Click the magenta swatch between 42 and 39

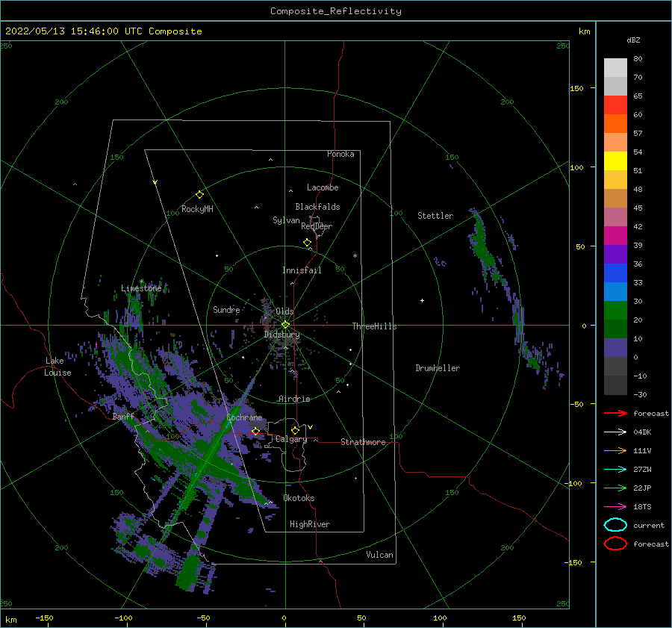coord(615,236)
